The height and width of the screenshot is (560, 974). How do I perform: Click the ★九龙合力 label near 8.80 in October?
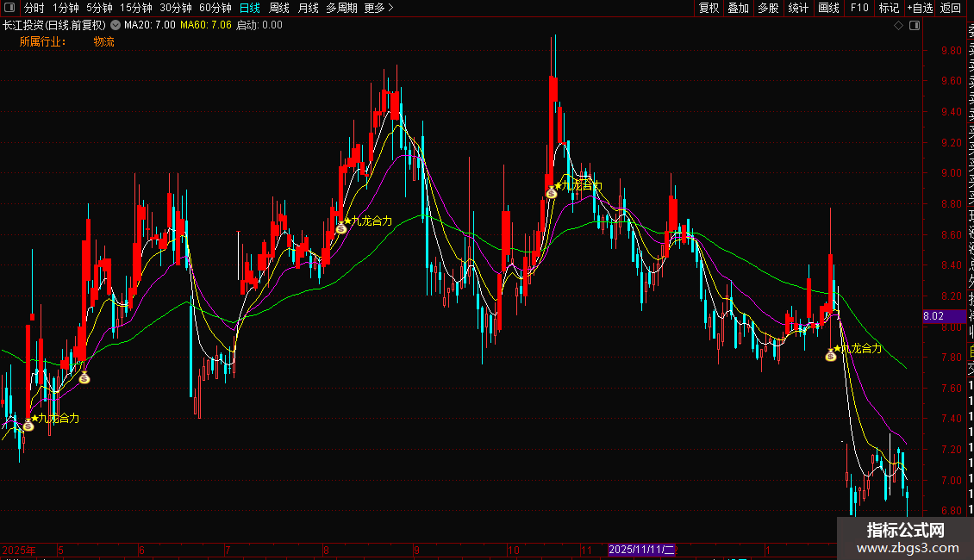pyautogui.click(x=578, y=185)
